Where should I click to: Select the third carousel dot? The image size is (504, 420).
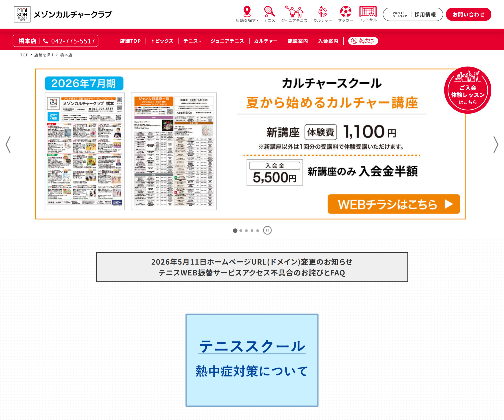coord(246,231)
